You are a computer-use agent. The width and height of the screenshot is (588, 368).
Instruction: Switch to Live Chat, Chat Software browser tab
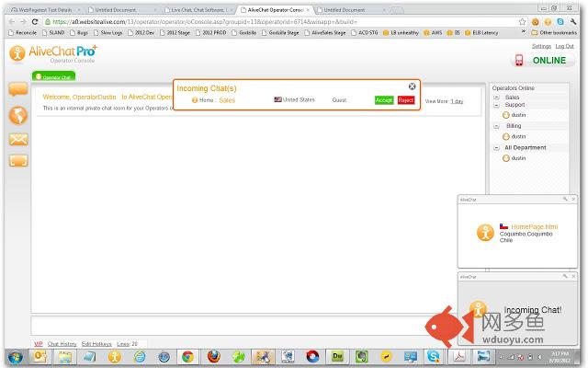pos(197,10)
